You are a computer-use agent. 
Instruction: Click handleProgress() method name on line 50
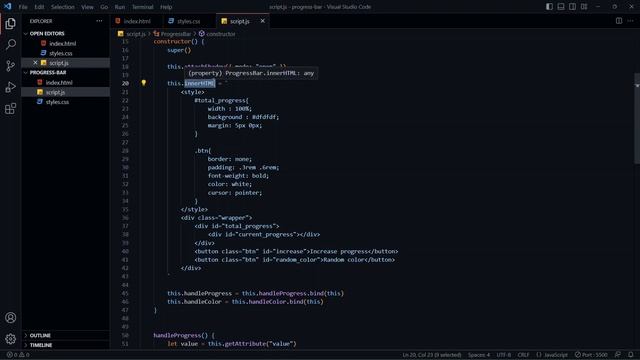(x=181, y=335)
